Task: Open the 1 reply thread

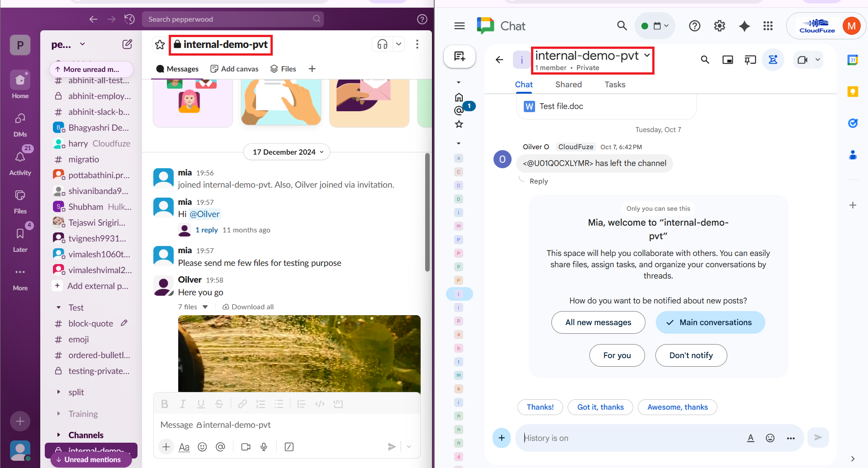Action: click(x=207, y=230)
